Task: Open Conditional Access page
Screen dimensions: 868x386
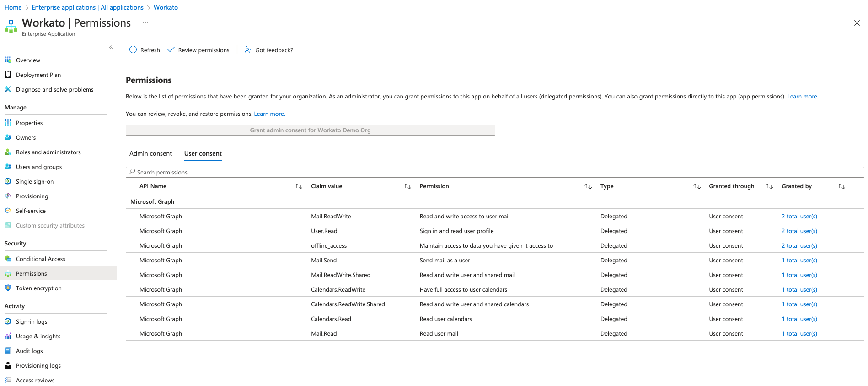Action: pos(40,259)
